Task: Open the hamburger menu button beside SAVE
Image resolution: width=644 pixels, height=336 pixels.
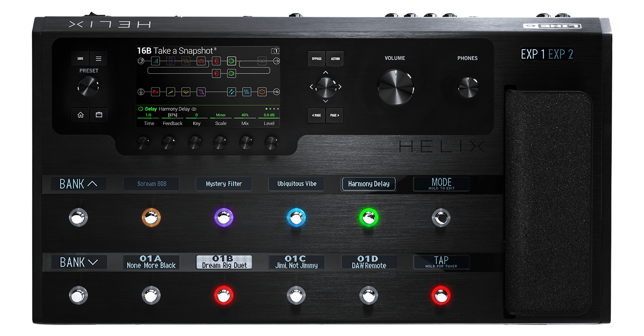Action: 98,58
